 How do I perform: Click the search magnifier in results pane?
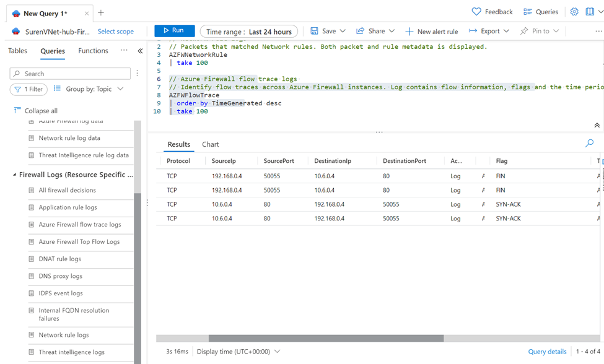pos(589,143)
